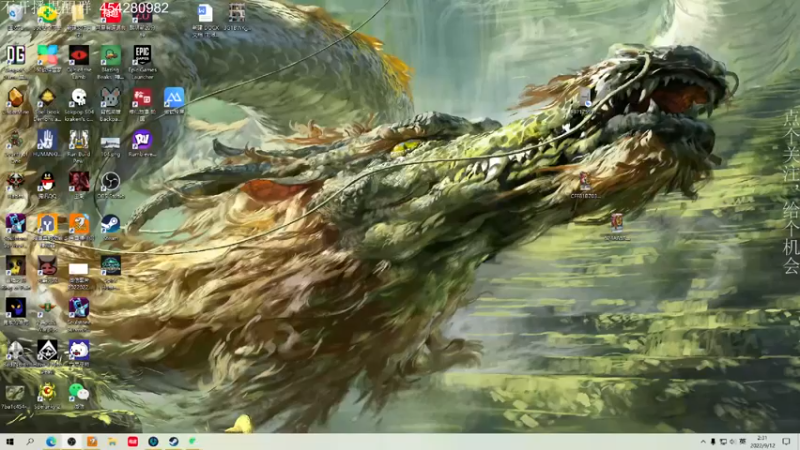Show hidden system tray icons
The image size is (800, 450).
703,442
